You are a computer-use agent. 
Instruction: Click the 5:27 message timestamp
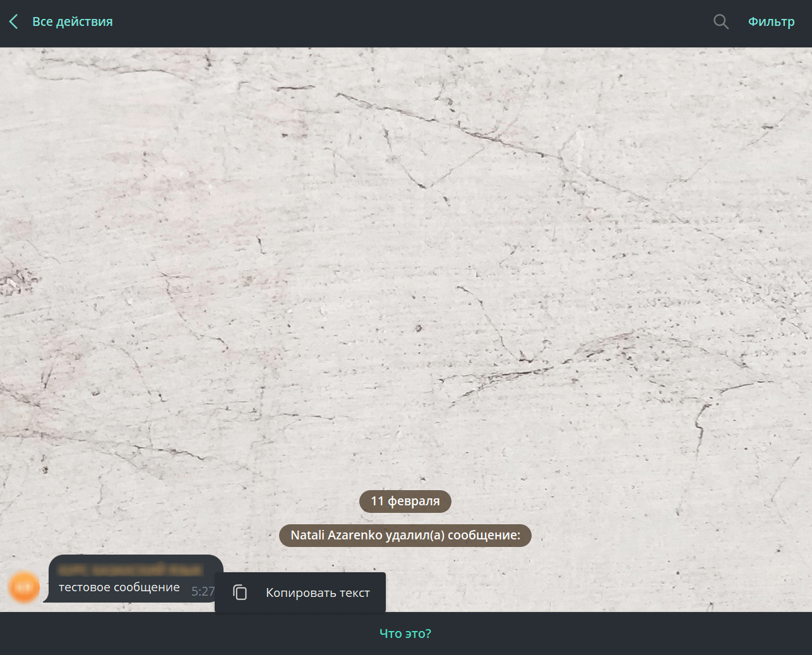(x=203, y=591)
